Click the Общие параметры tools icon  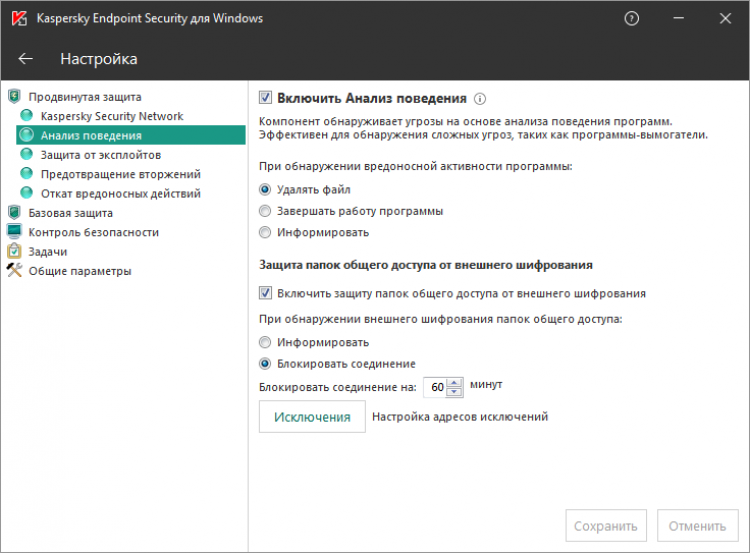(x=14, y=271)
